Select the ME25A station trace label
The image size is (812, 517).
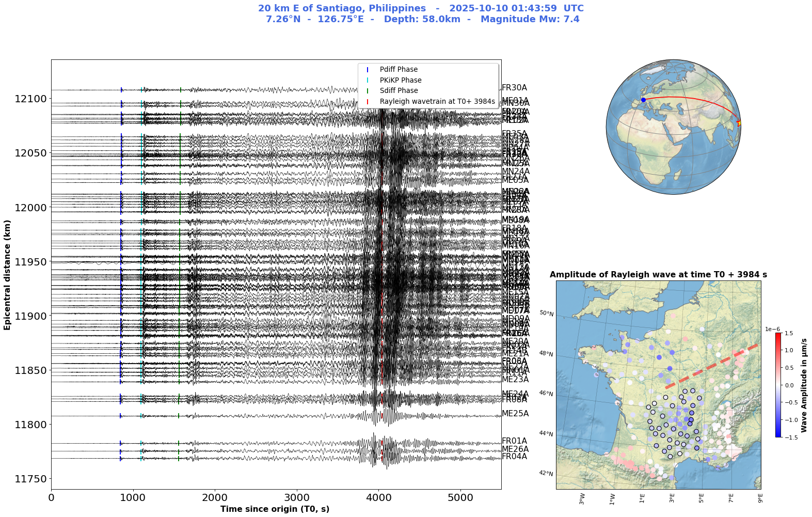pos(515,414)
